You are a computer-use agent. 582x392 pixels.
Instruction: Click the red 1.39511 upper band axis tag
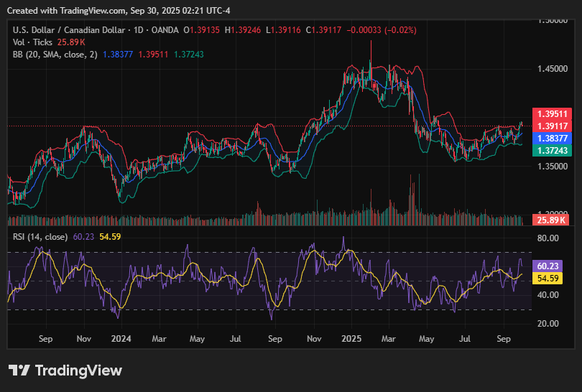tap(550, 113)
